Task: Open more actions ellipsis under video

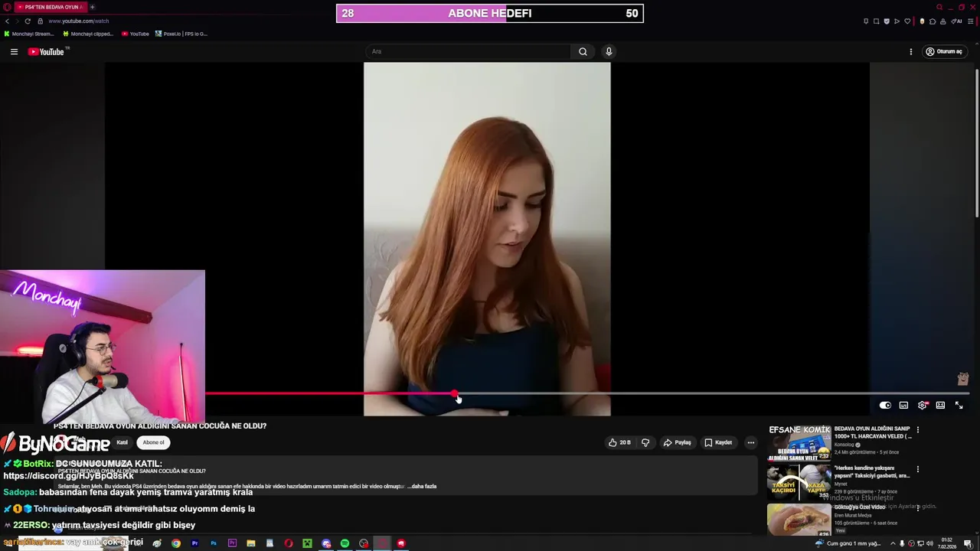Action: (x=750, y=442)
